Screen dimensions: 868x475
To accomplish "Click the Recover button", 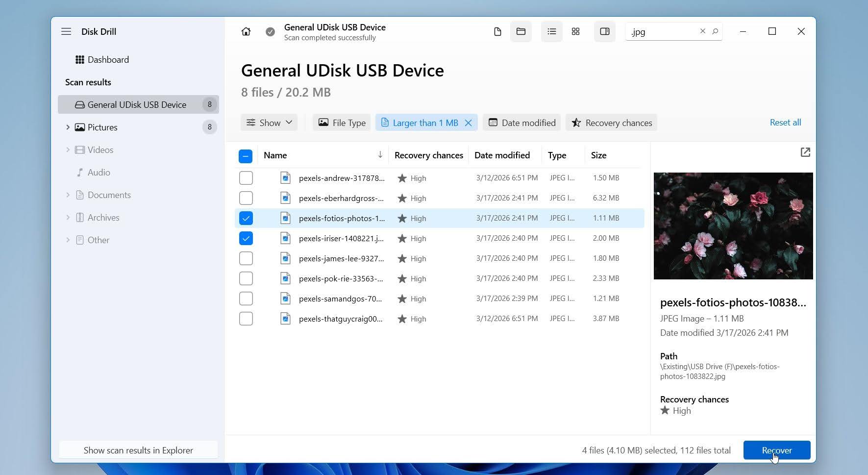I will pyautogui.click(x=777, y=450).
